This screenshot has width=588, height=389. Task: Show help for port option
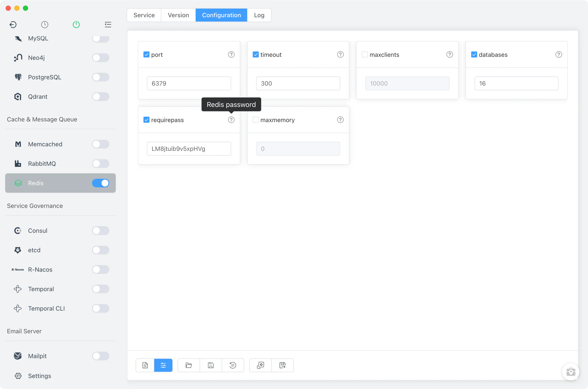pyautogui.click(x=231, y=55)
